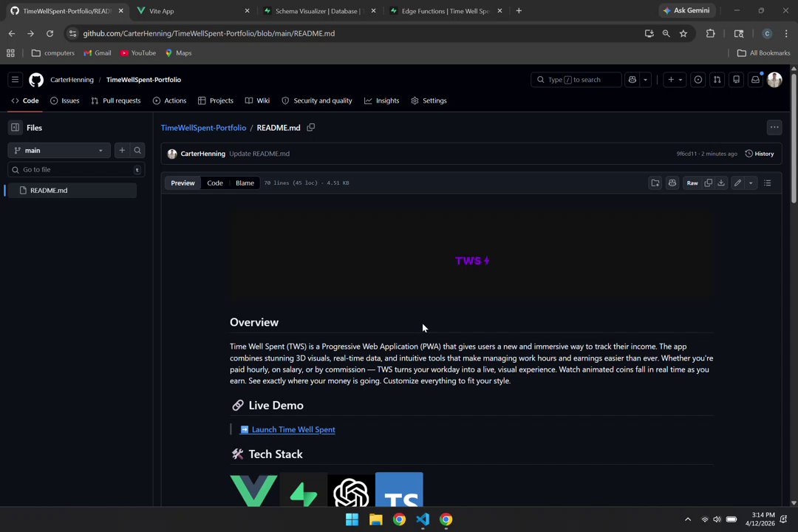Open CarterHenning owner link in header
The height and width of the screenshot is (532, 798).
(72, 80)
